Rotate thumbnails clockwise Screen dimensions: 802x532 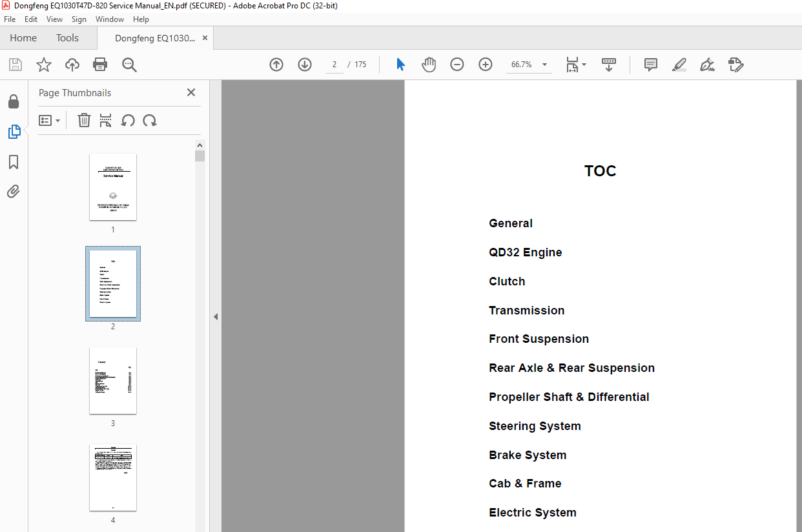[150, 121]
